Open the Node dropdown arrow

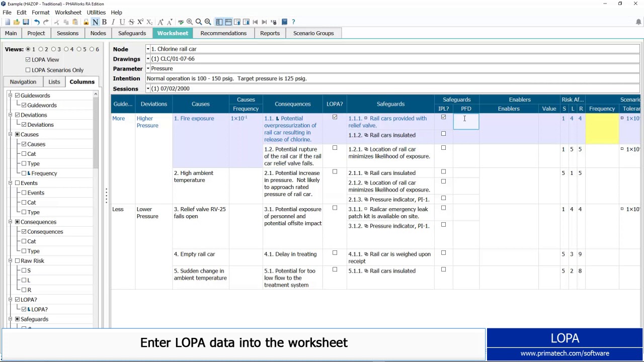pos(148,49)
